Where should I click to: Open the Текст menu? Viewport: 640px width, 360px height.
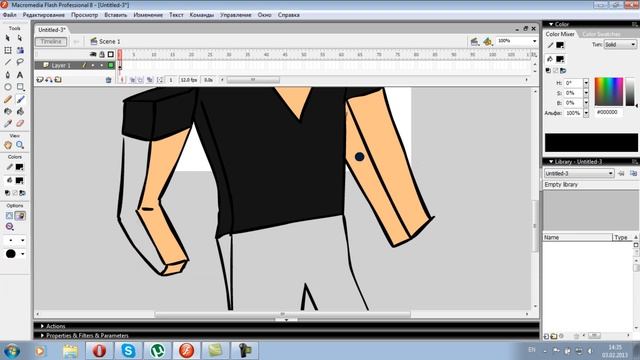pos(176,15)
